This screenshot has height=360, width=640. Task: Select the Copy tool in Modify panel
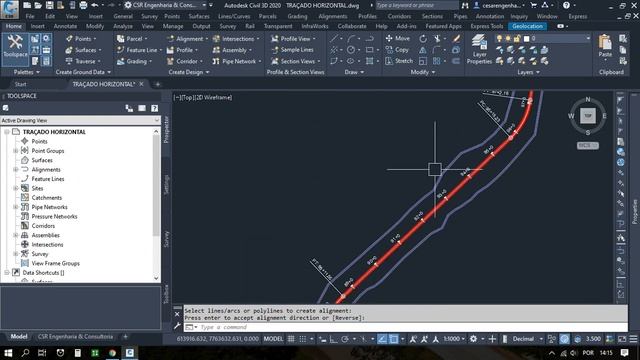(x=398, y=50)
